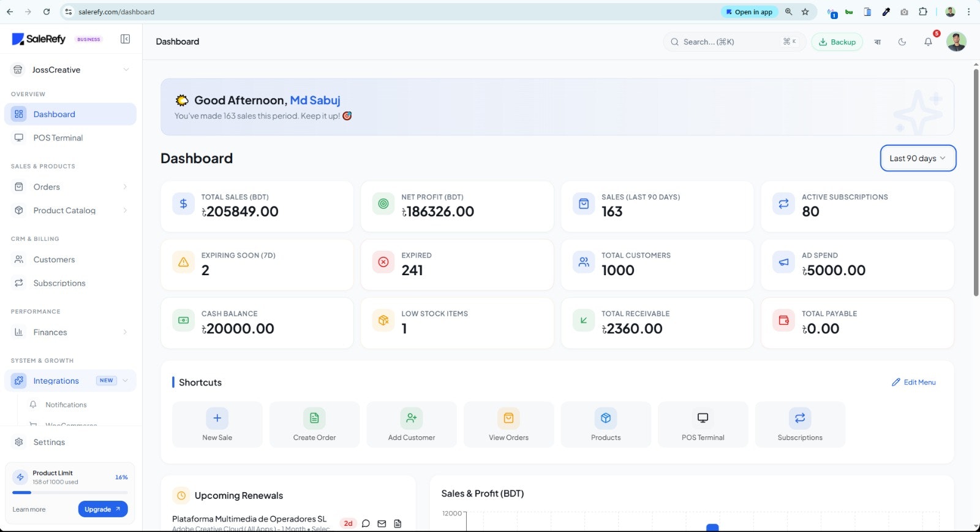Expand the Finances submenu chevron
This screenshot has width=980, height=532.
tap(125, 332)
